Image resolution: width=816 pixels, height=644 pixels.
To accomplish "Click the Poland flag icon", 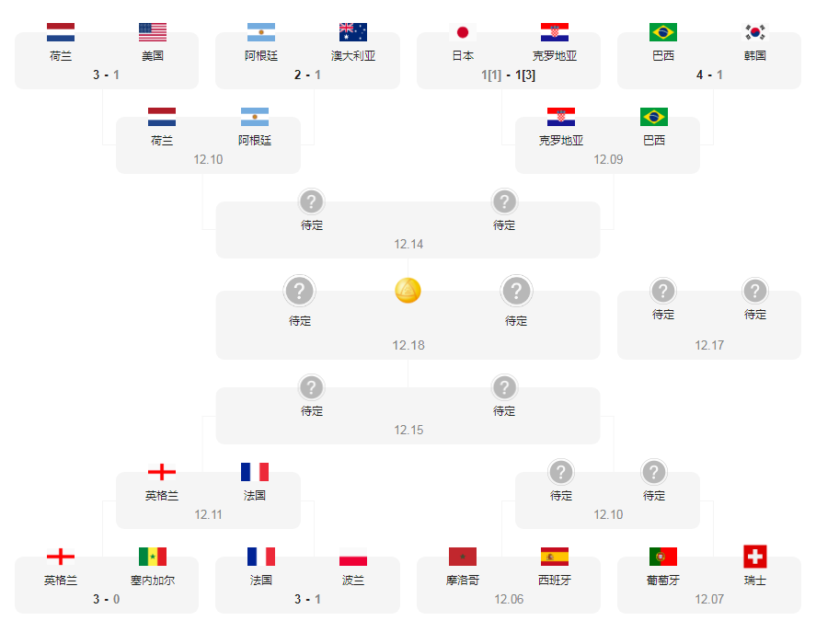I will (353, 557).
